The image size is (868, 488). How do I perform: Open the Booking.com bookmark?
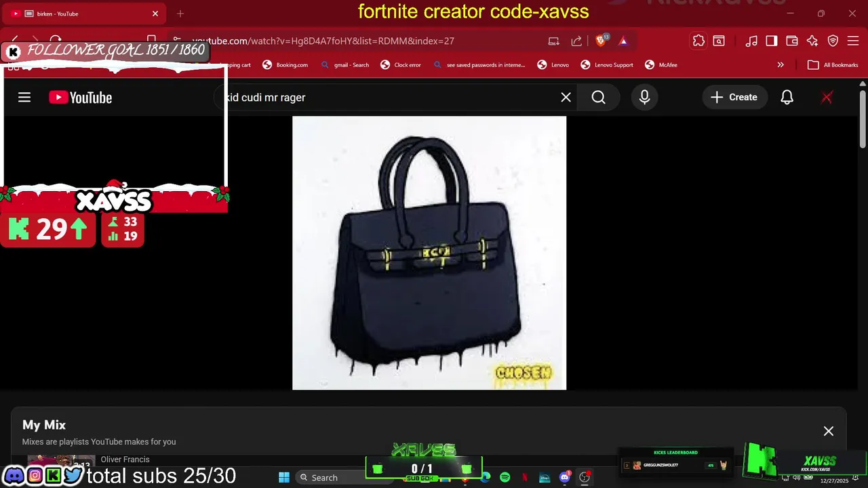pyautogui.click(x=285, y=65)
